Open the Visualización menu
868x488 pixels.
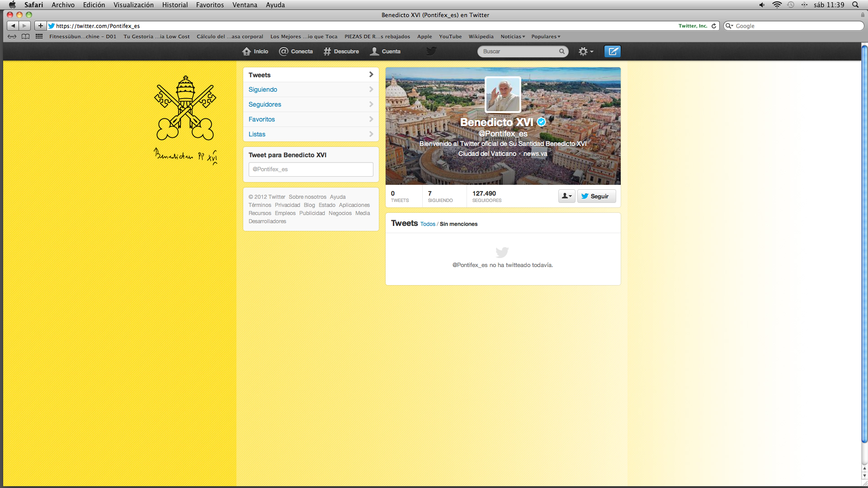[x=133, y=5]
